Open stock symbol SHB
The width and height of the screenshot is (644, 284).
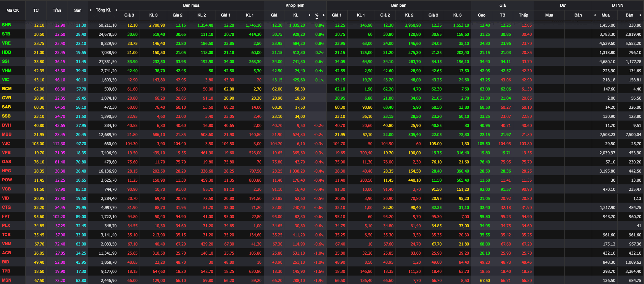click(6, 25)
